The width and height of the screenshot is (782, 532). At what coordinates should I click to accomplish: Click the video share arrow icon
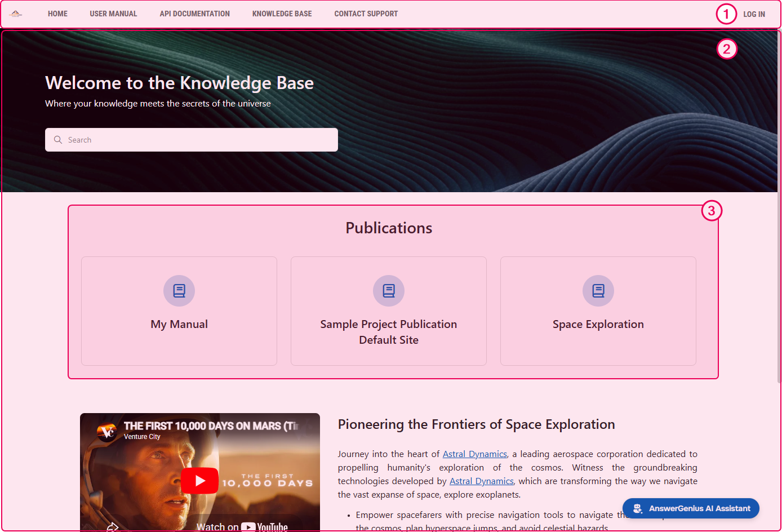pos(113,527)
